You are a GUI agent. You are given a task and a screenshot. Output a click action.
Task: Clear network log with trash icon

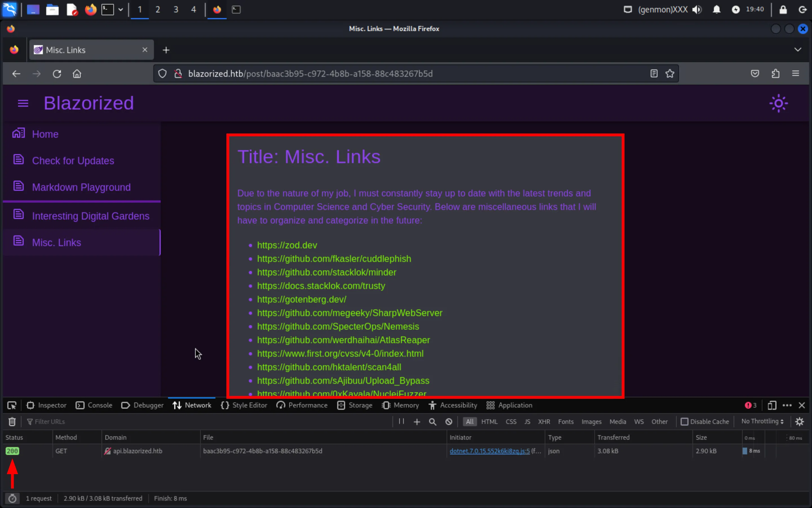[x=12, y=421]
